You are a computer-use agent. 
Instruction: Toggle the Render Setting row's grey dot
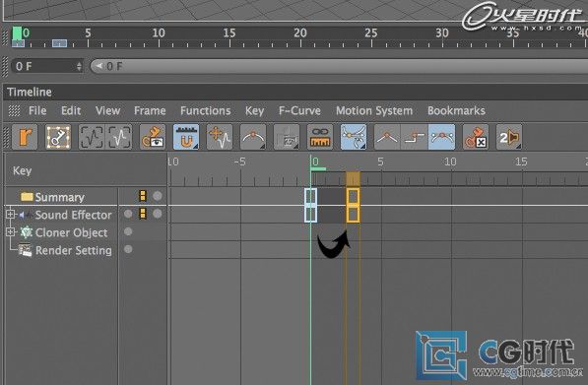pyautogui.click(x=128, y=249)
